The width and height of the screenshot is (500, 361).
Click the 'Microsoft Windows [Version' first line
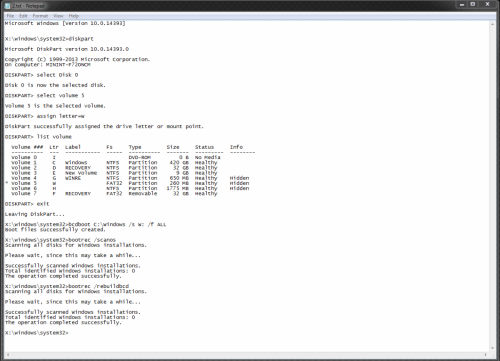[x=65, y=23]
